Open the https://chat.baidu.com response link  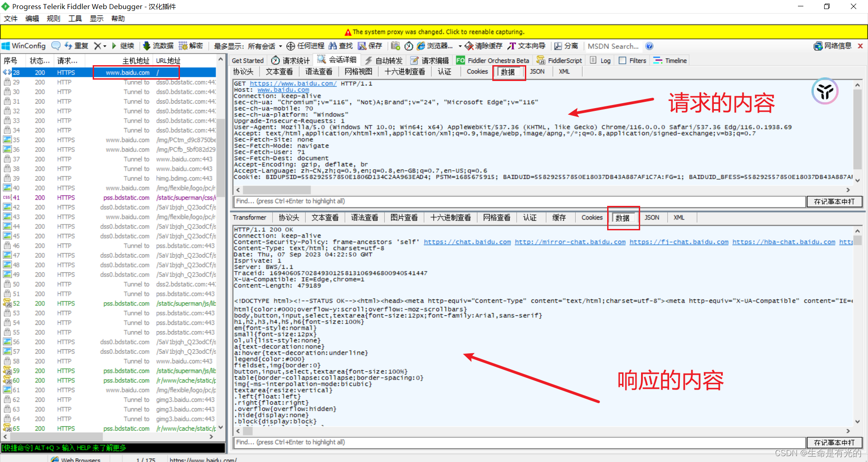[x=467, y=242]
